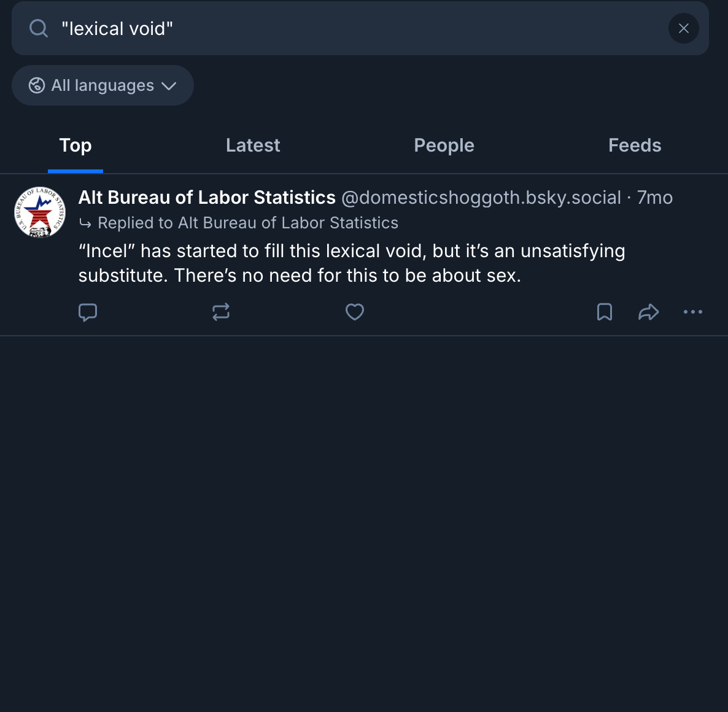Share the post via arrow icon

648,312
